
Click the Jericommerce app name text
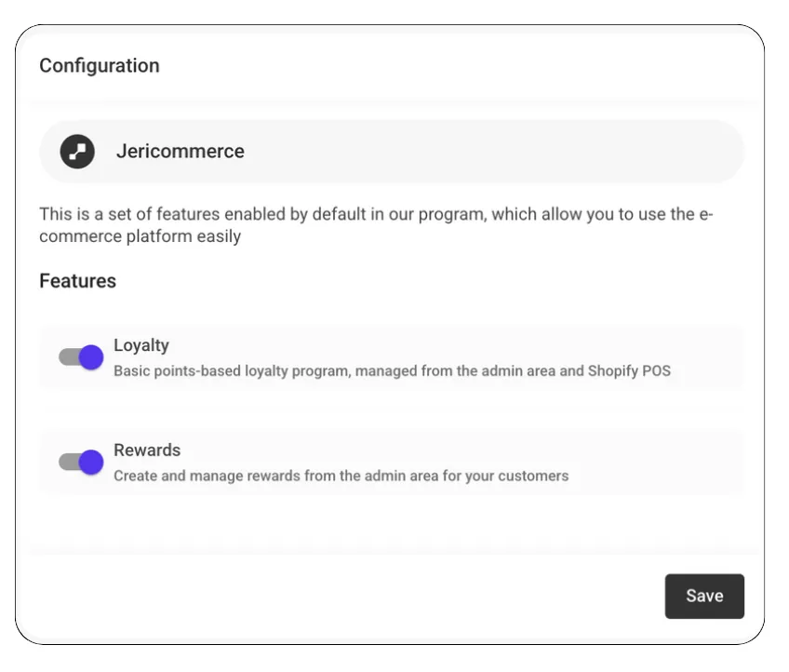click(181, 152)
